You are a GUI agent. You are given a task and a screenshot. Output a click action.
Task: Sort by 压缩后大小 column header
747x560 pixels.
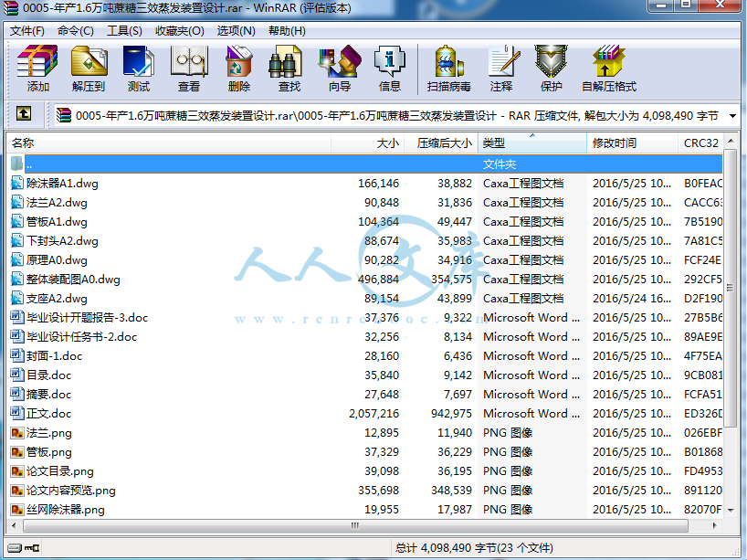click(x=441, y=143)
